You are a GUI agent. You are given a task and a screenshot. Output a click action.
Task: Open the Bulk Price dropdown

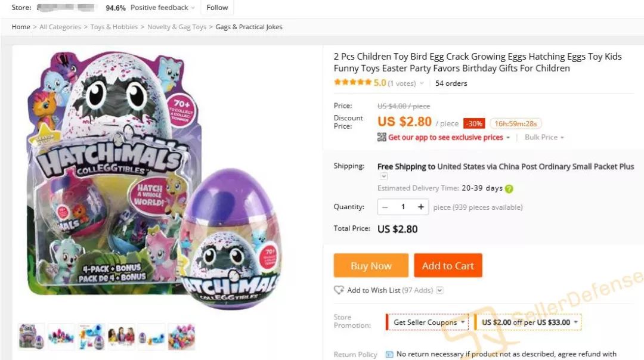click(544, 138)
